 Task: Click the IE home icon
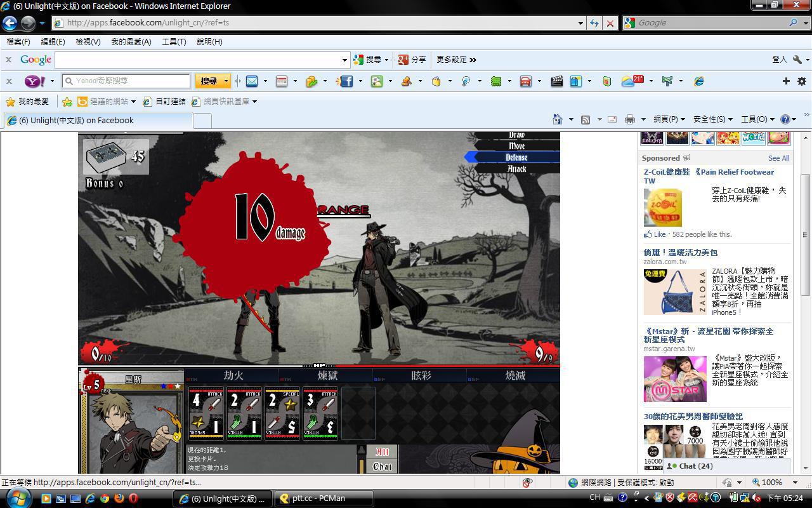557,119
